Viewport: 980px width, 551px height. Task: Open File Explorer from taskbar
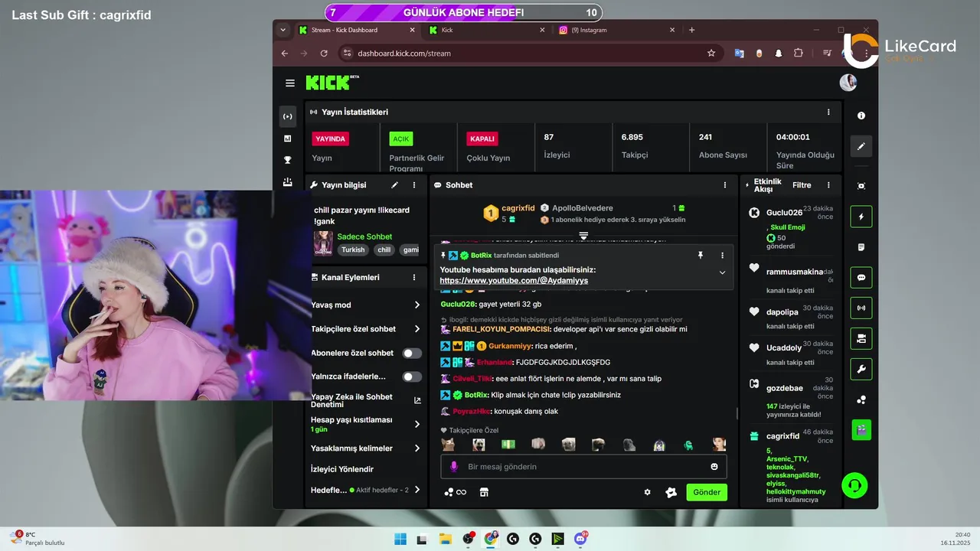445,539
